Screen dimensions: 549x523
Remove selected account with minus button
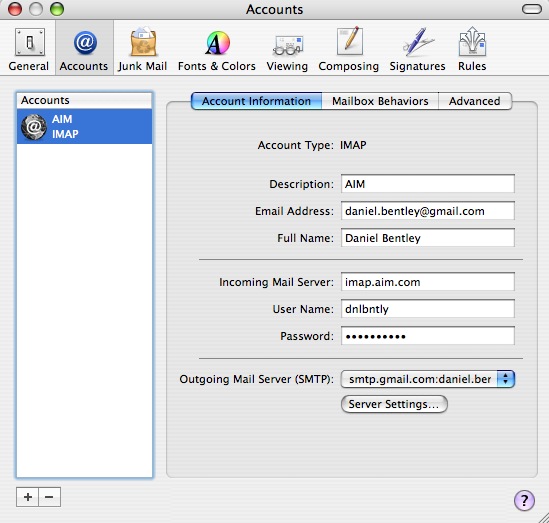50,497
